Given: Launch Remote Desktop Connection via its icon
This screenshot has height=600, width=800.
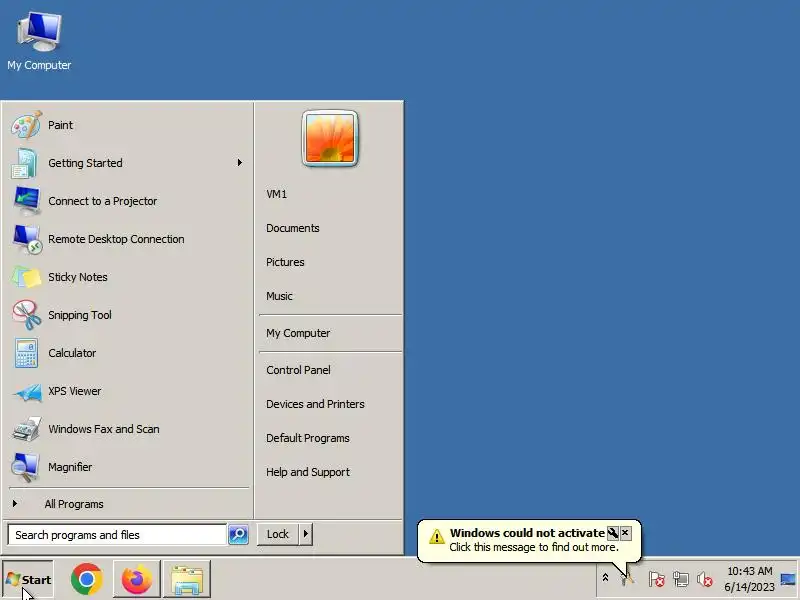Looking at the screenshot, I should (27, 239).
